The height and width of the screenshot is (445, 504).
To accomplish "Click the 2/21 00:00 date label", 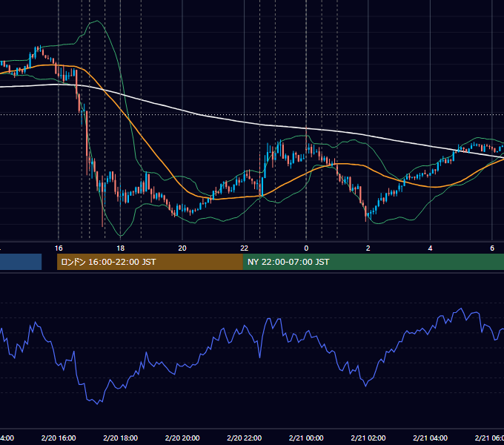I will click(x=306, y=438).
